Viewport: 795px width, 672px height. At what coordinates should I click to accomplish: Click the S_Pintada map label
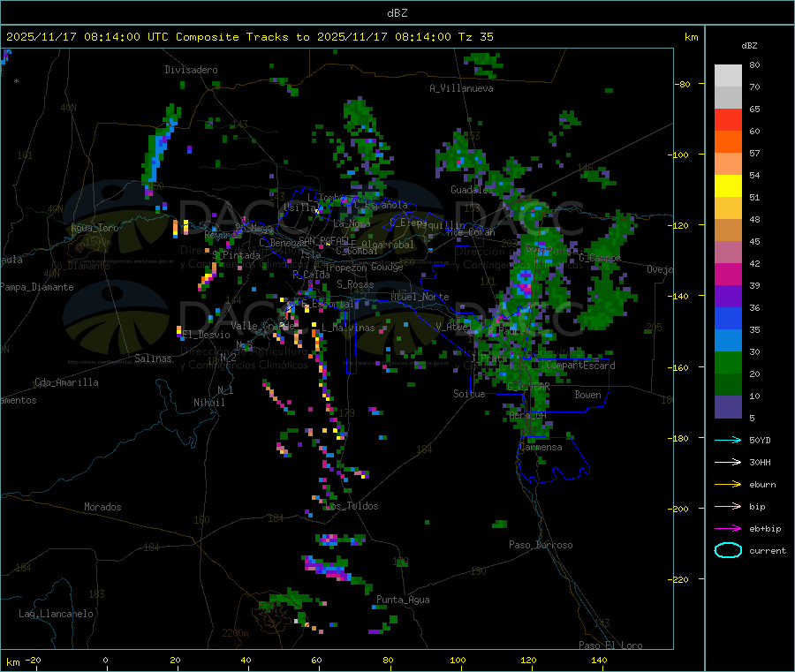point(236,255)
